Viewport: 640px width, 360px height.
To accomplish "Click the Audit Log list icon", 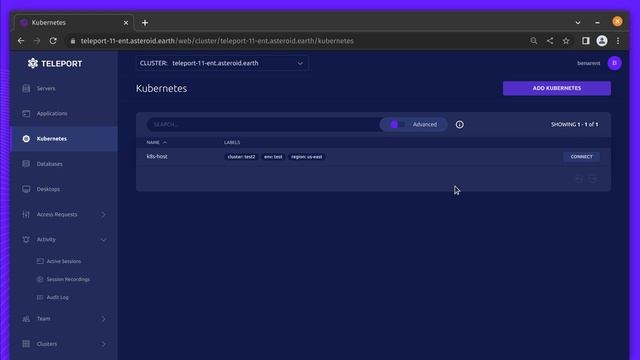I will click(x=40, y=298).
